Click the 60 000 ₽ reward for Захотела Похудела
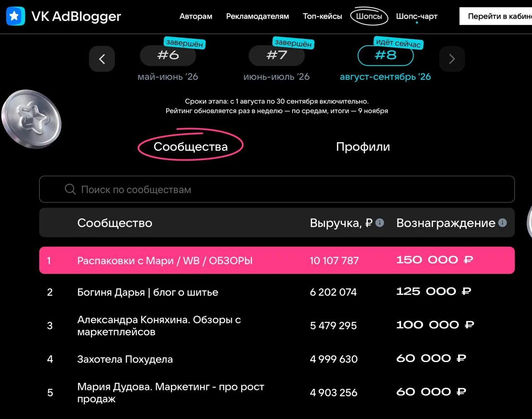 tap(431, 359)
